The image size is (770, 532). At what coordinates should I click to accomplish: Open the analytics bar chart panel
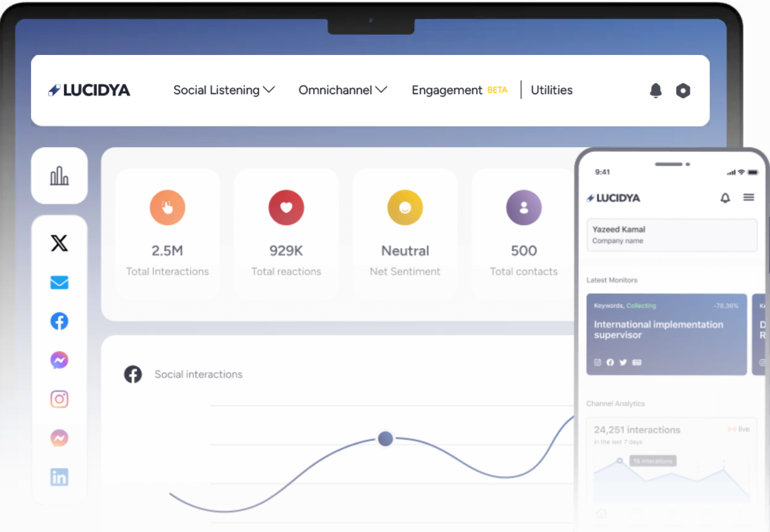coord(59,176)
